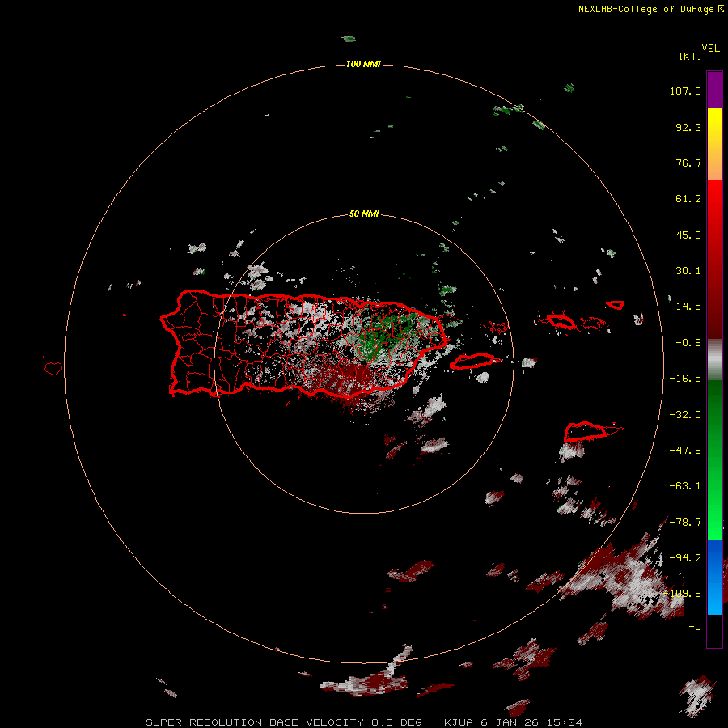Viewport: 728px width, 728px height.
Task: Click the VEL legend title
Action: coord(710,49)
